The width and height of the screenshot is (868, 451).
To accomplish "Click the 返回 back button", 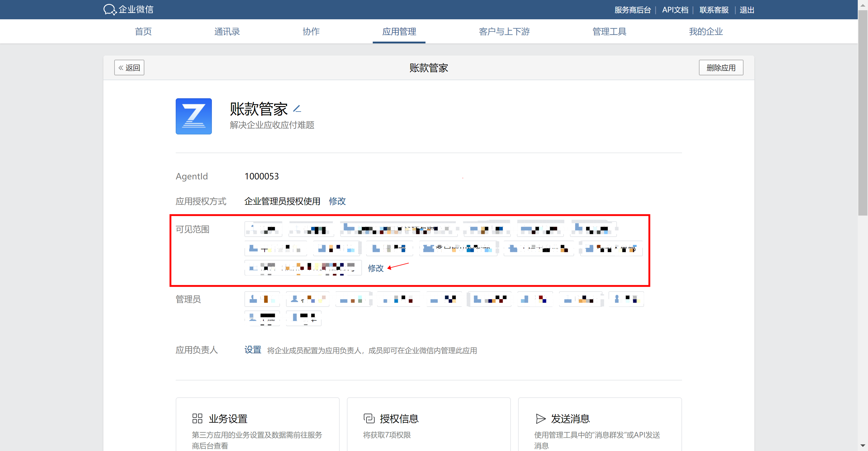I will pos(129,68).
